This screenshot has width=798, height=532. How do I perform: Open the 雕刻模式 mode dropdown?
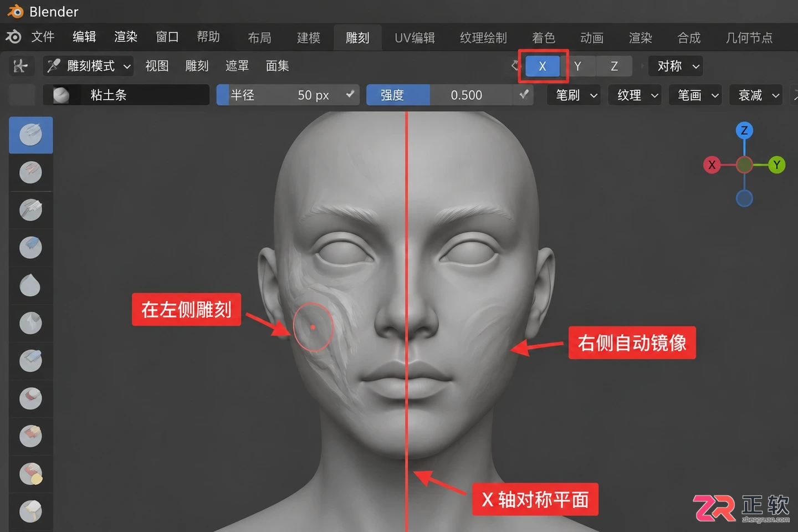point(89,66)
